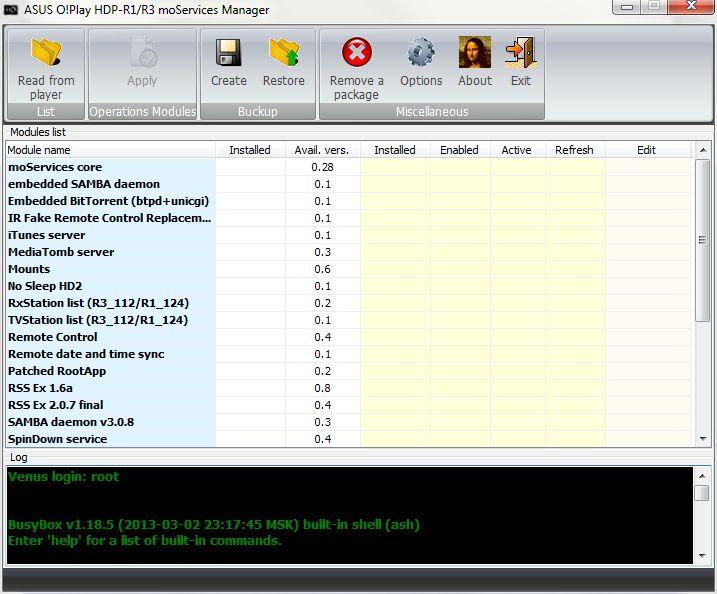Click modules list scroll up arrow
This screenshot has width=717, height=594.
(x=703, y=150)
